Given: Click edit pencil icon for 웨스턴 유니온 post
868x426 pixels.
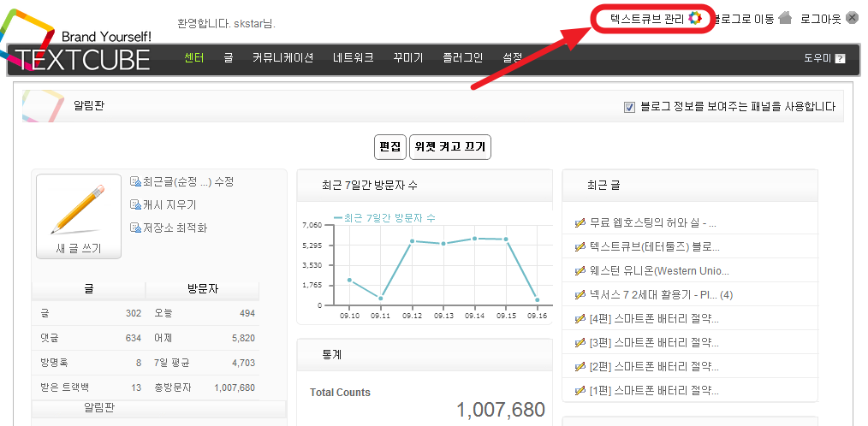Looking at the screenshot, I should (580, 270).
